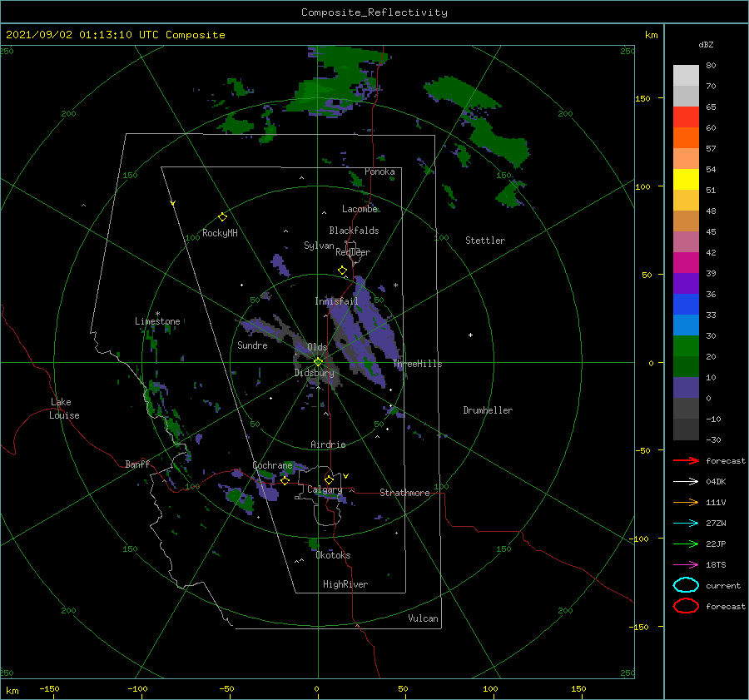Click the Sylvan label
The image size is (749, 700).
319,246
